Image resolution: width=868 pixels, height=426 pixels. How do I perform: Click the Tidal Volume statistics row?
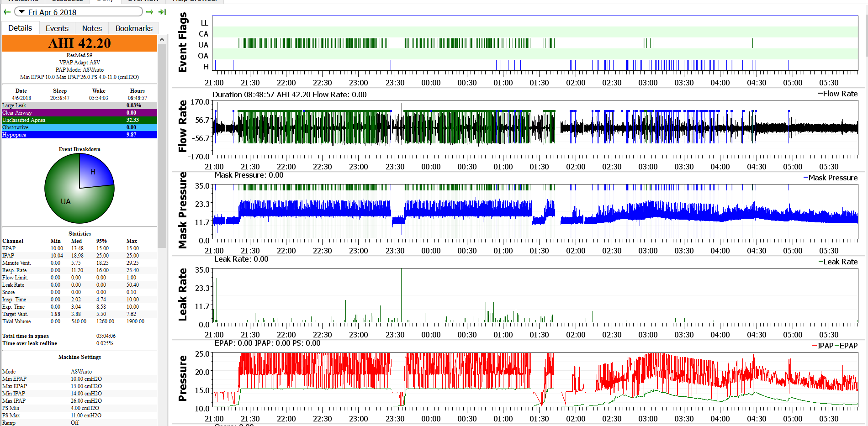[x=79, y=321]
